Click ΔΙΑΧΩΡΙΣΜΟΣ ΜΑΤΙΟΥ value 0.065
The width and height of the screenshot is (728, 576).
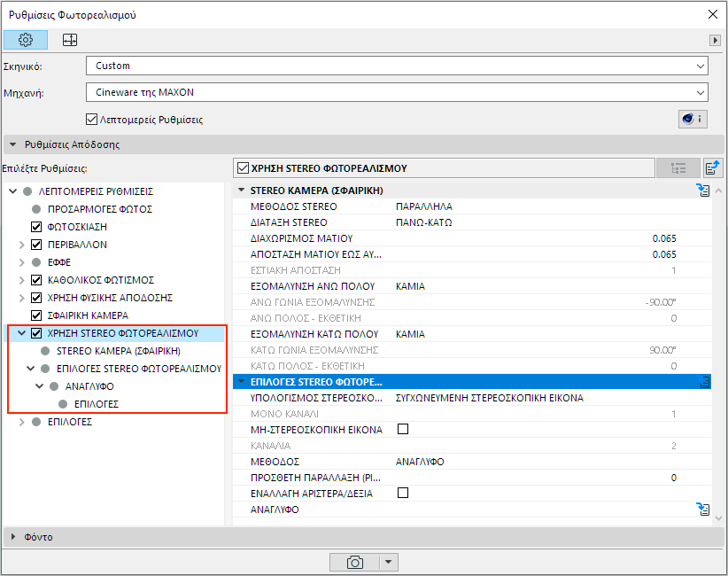point(664,238)
